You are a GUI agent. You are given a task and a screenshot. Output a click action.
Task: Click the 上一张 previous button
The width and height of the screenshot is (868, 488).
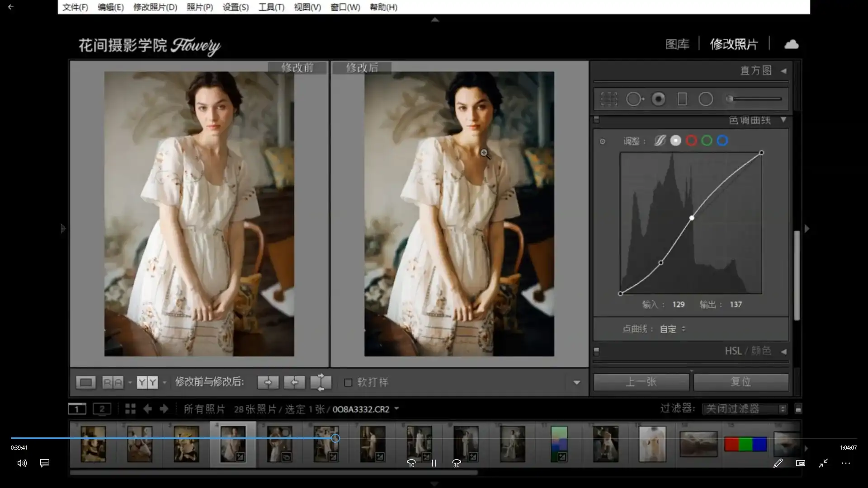point(641,382)
